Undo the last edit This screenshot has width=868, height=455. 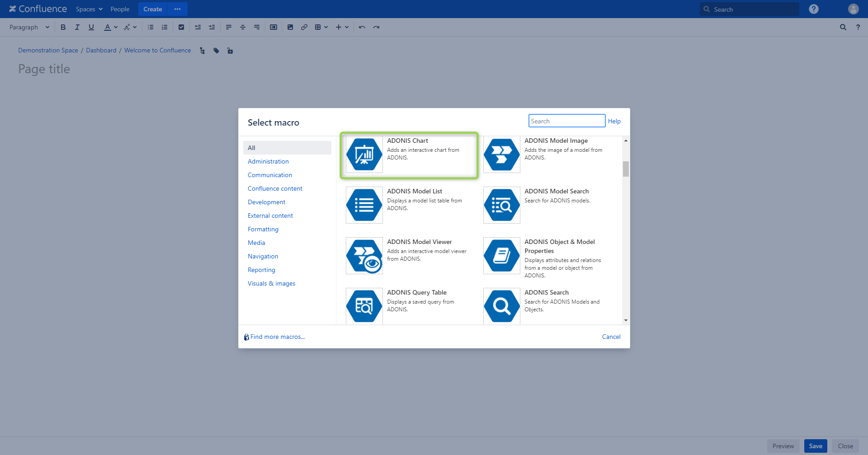pos(362,27)
